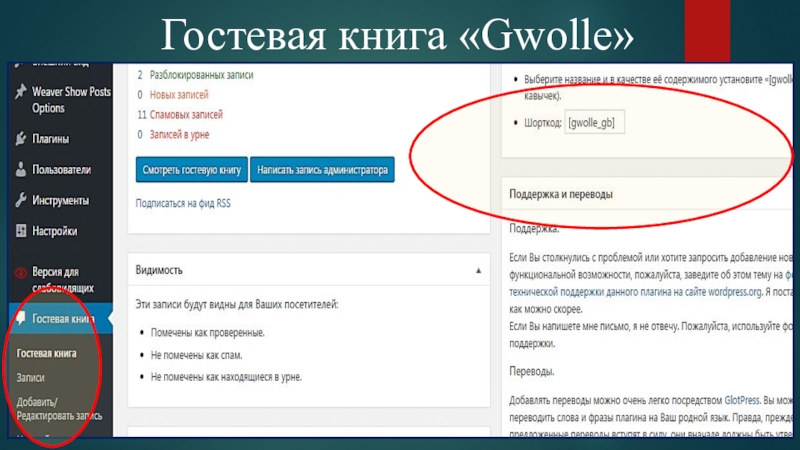
Task: Click the Переводы. heading text
Action: tap(532, 371)
